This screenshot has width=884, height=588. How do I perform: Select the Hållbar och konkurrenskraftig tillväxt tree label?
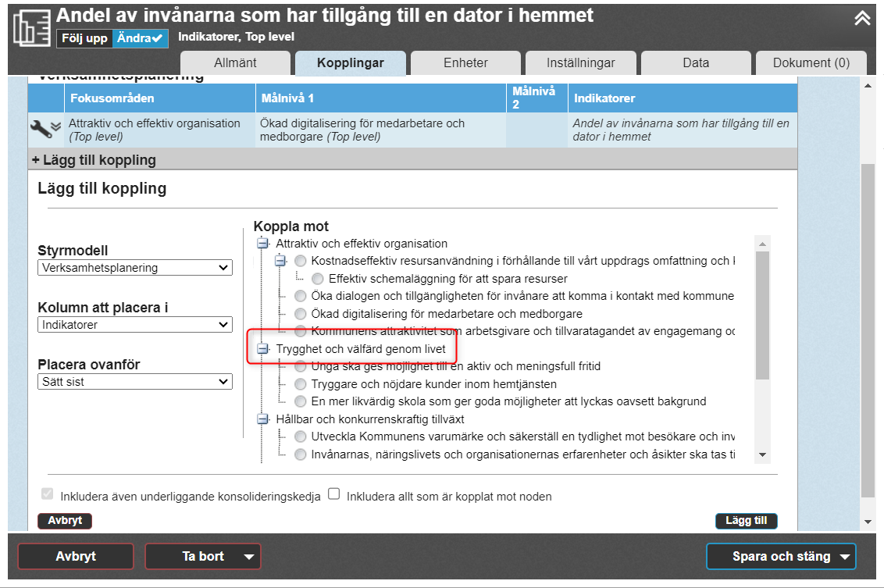point(370,419)
